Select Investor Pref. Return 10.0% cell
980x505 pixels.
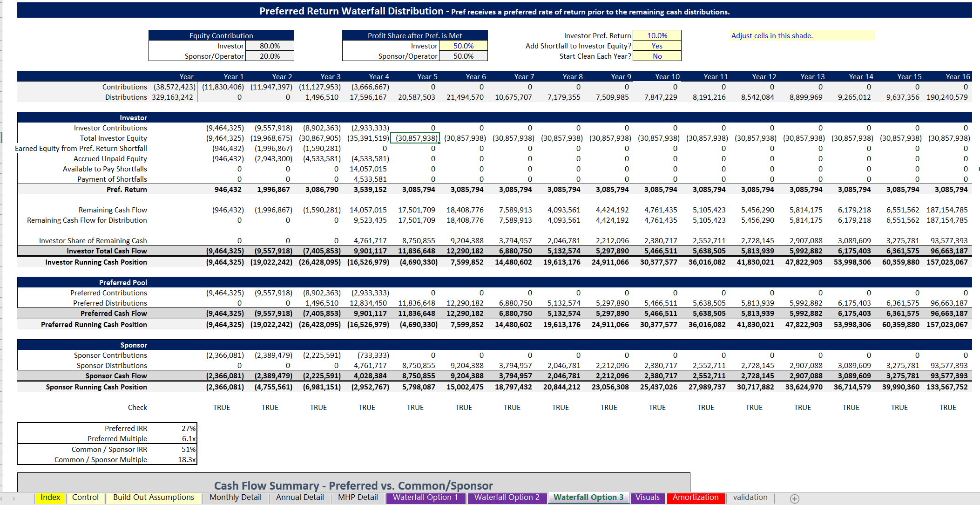click(657, 35)
